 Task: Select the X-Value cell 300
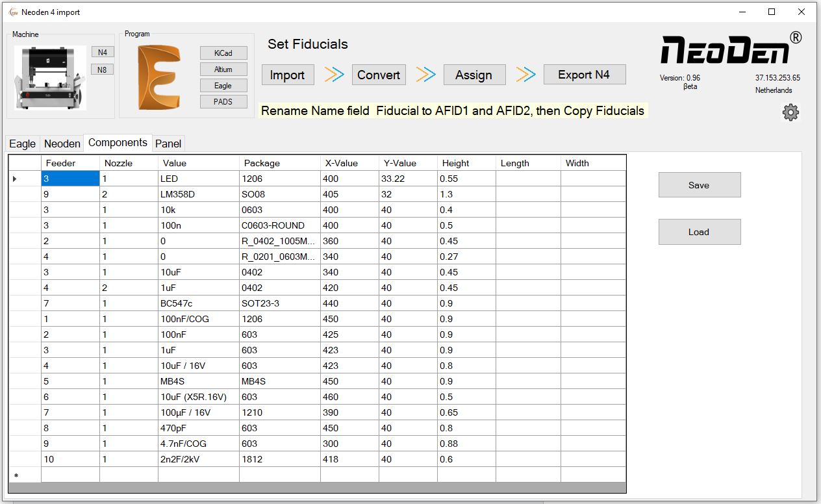(349, 444)
